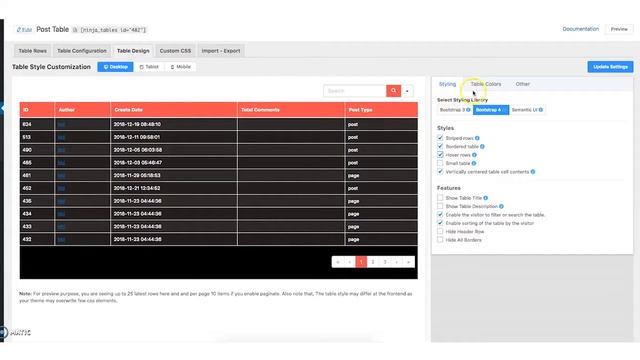Sort by Total Comments column header
640x360 pixels.
pyautogui.click(x=291, y=110)
